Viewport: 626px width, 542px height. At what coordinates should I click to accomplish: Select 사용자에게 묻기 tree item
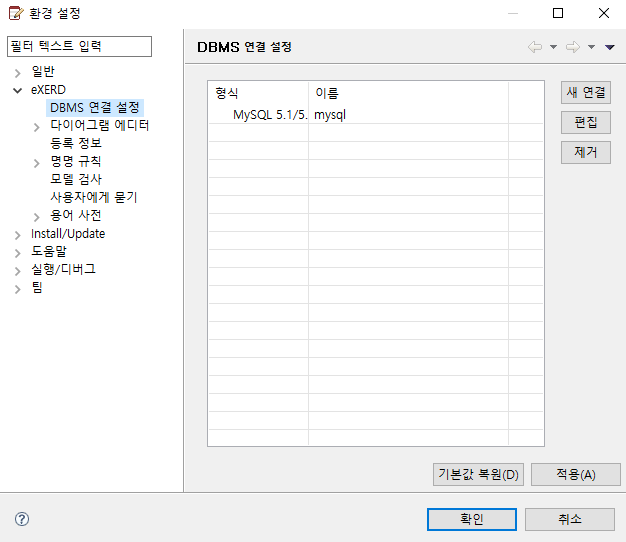94,197
